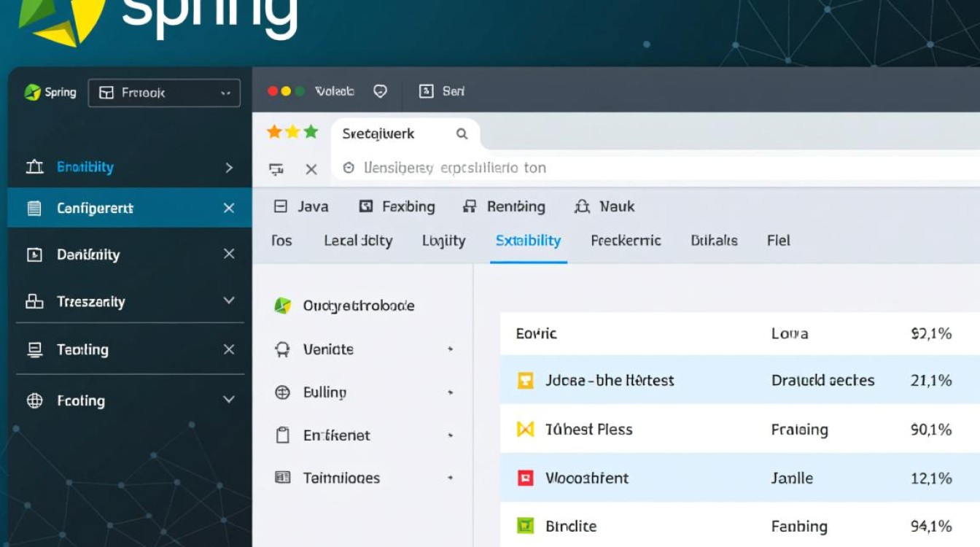Image resolution: width=980 pixels, height=547 pixels.
Task: Click the lightbulb icon next to Veniote
Action: click(x=282, y=350)
